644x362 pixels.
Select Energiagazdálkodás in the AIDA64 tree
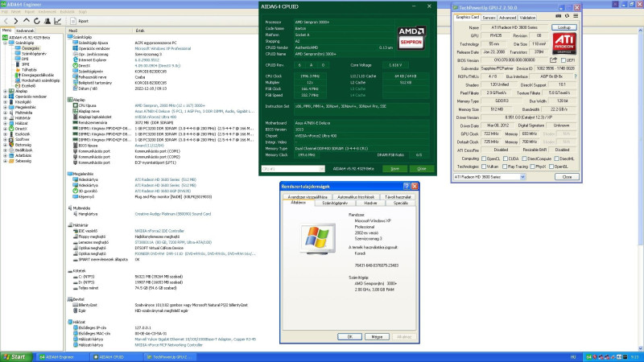click(x=35, y=75)
